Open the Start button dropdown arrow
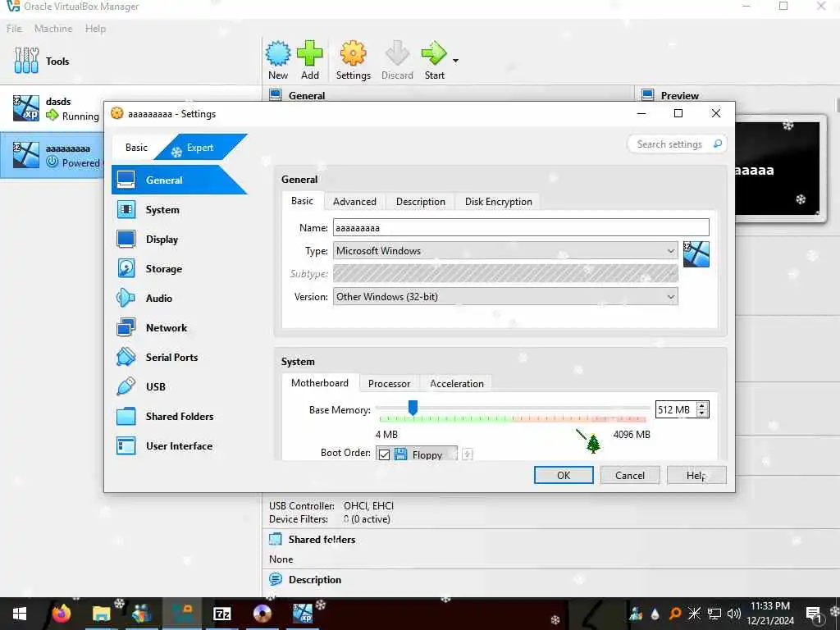The image size is (840, 630). point(455,61)
